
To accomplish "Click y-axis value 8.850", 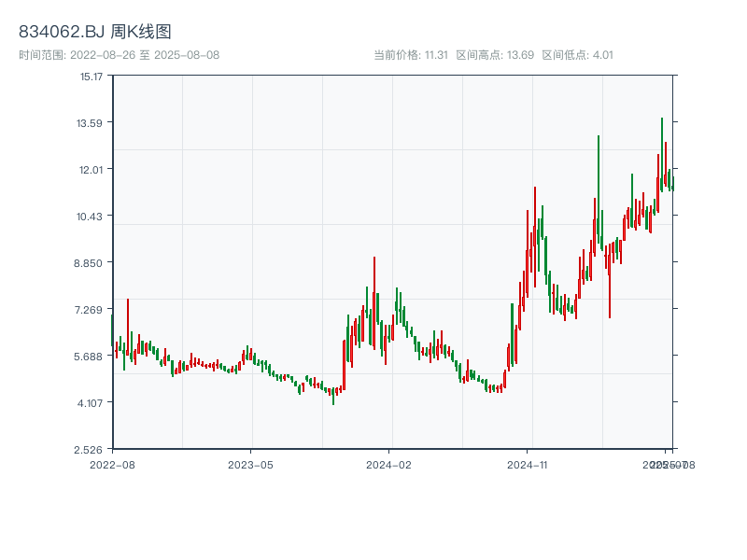I will [x=88, y=263].
